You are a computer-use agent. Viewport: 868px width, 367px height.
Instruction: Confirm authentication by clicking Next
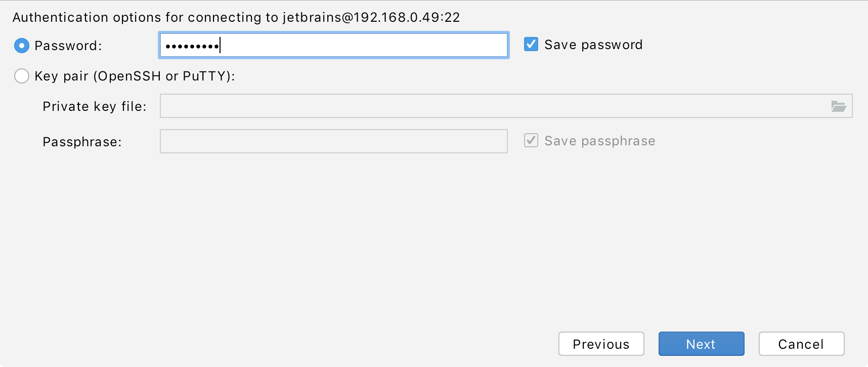701,344
